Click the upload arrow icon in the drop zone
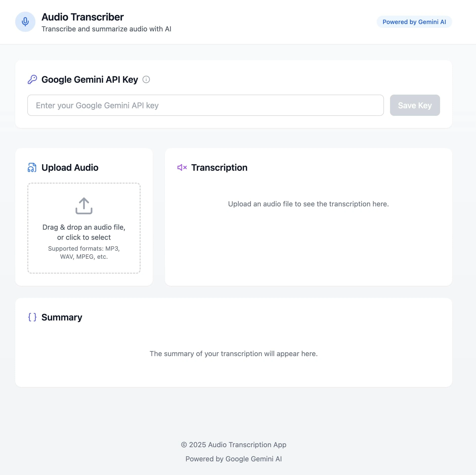Screen dimensions: 476x475 point(84,206)
